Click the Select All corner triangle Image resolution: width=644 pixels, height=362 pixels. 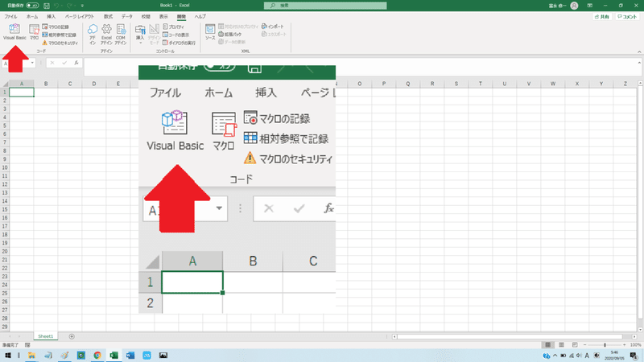pyautogui.click(x=6, y=84)
